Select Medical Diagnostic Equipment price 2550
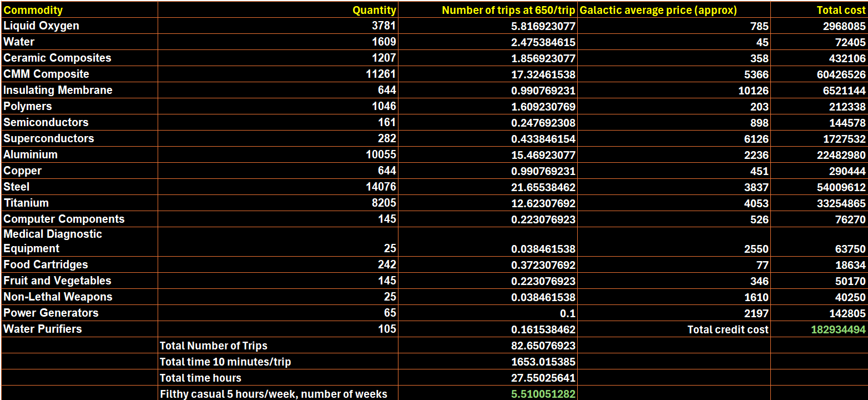The image size is (868, 400). pyautogui.click(x=674, y=242)
